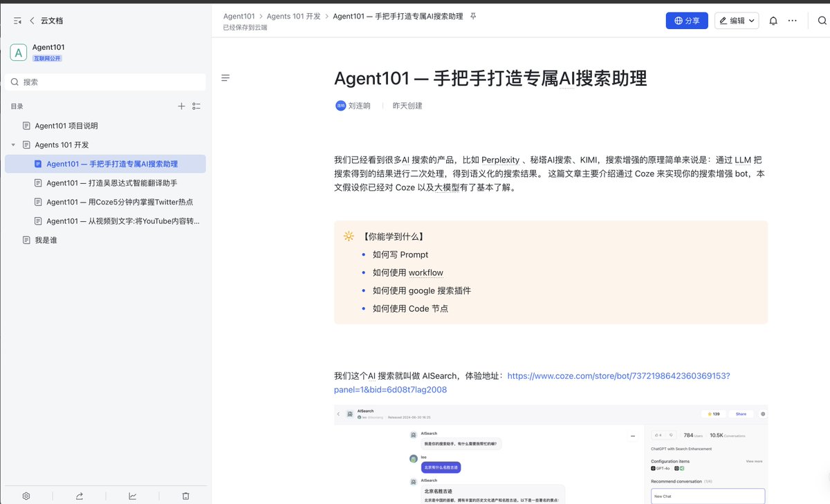This screenshot has width=830, height=504.
Task: Click the 如何使用 workflow bullet
Action: (408, 272)
